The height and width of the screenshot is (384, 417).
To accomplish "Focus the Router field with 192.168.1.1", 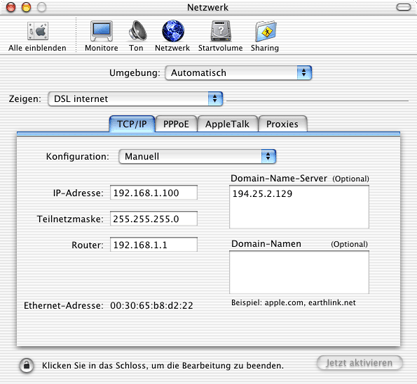I will (x=154, y=245).
